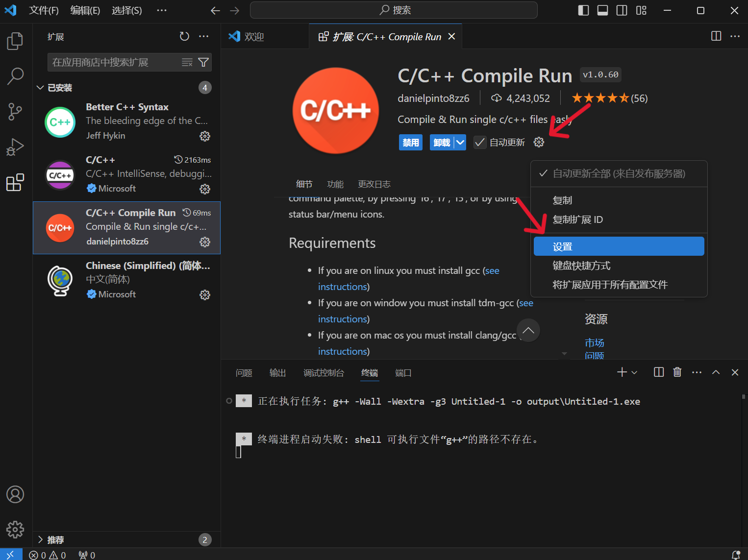Open C/C++ Microsoft extension manage gear

coord(205,189)
